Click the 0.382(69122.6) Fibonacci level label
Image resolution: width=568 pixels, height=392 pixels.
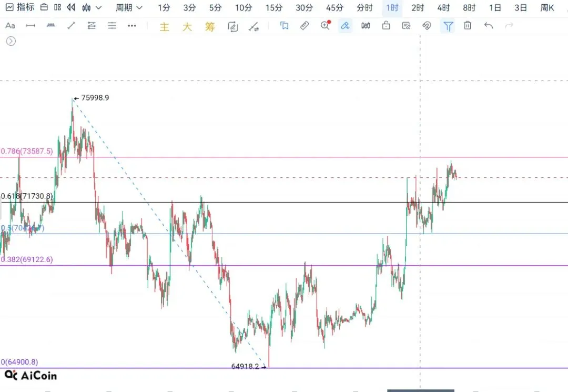[27, 259]
